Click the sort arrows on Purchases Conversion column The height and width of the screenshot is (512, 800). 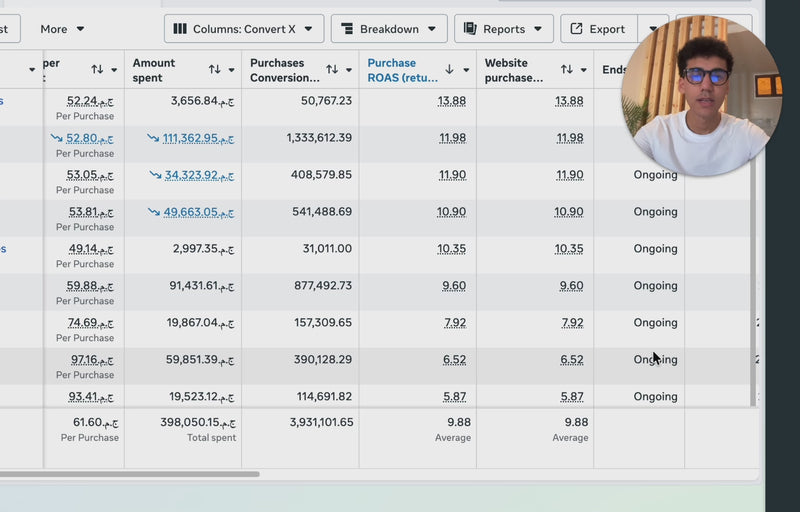(332, 70)
